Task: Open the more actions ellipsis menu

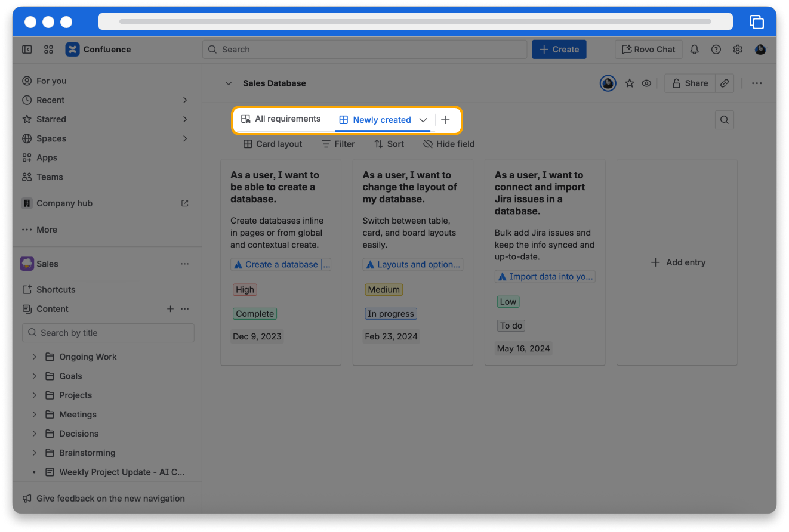Action: pos(757,83)
